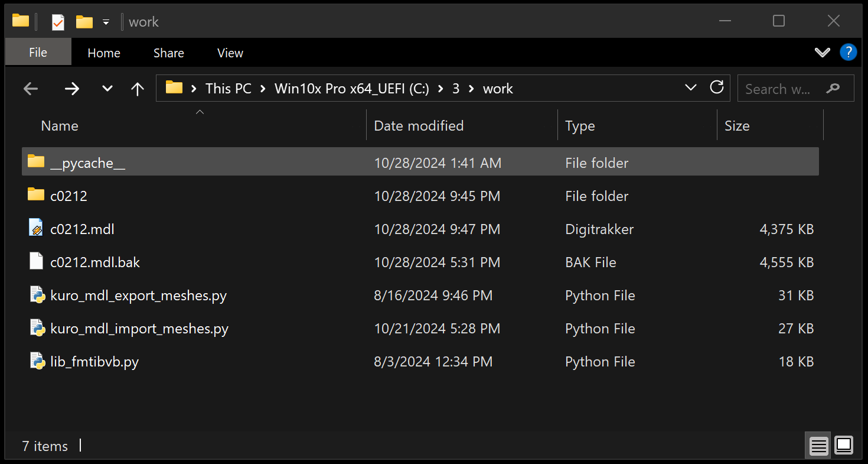Screen dimensions: 868x464
Task: Open the Customize Quick Access Toolbar dropdown
Action: point(106,22)
